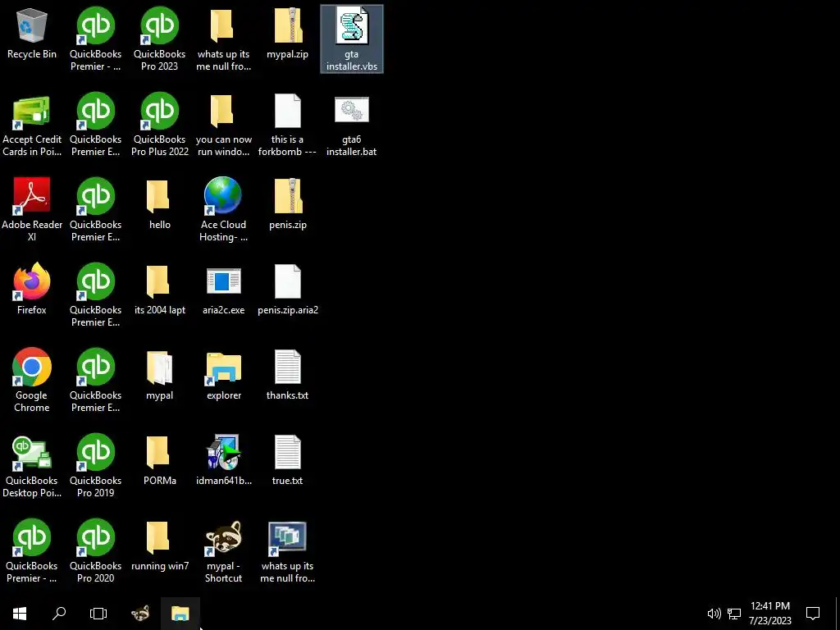840x630 pixels.
Task: Select the Accept Credit Cards shortcut
Action: (32, 126)
